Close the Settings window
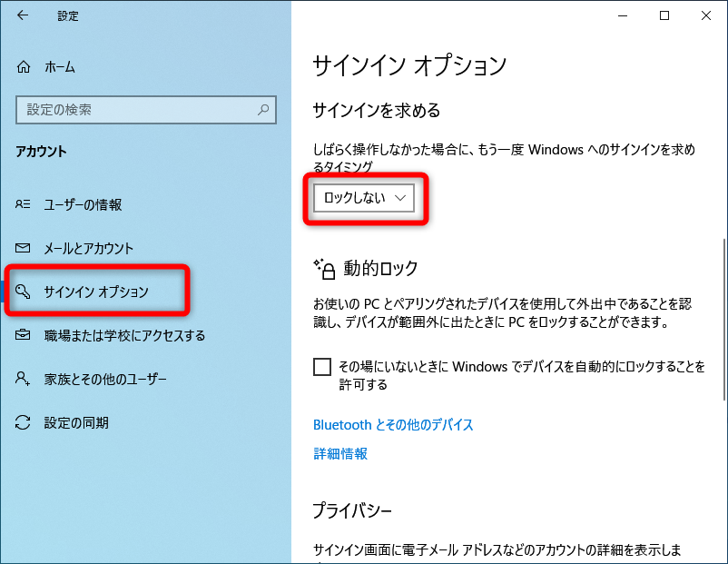Image resolution: width=728 pixels, height=564 pixels. tap(706, 15)
